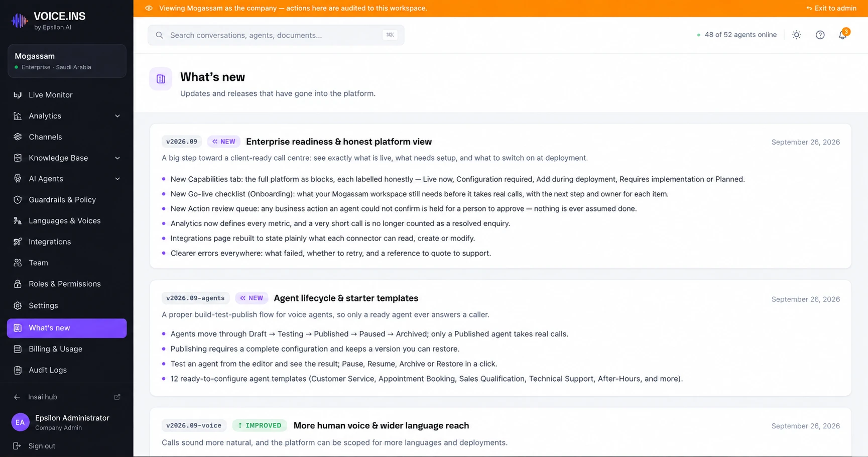Click 'Enterprise readiness & honest platform view' title
Image resolution: width=868 pixels, height=457 pixels.
(x=339, y=142)
